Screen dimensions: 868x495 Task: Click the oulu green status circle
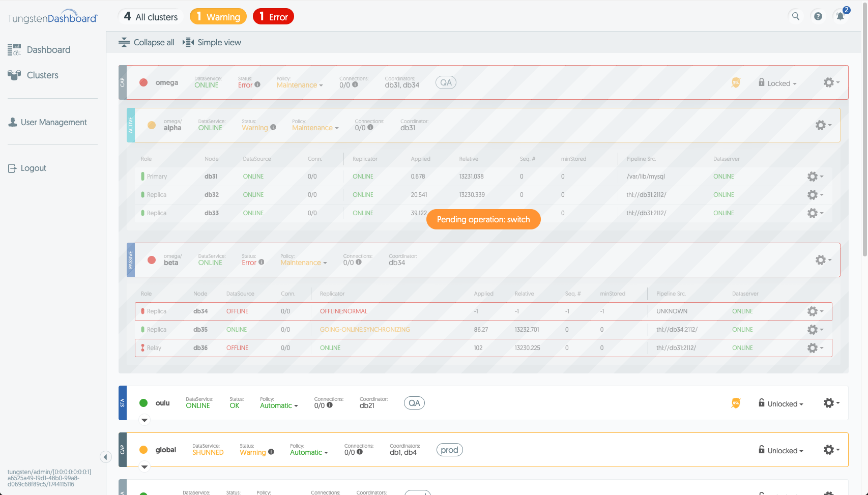pos(143,403)
